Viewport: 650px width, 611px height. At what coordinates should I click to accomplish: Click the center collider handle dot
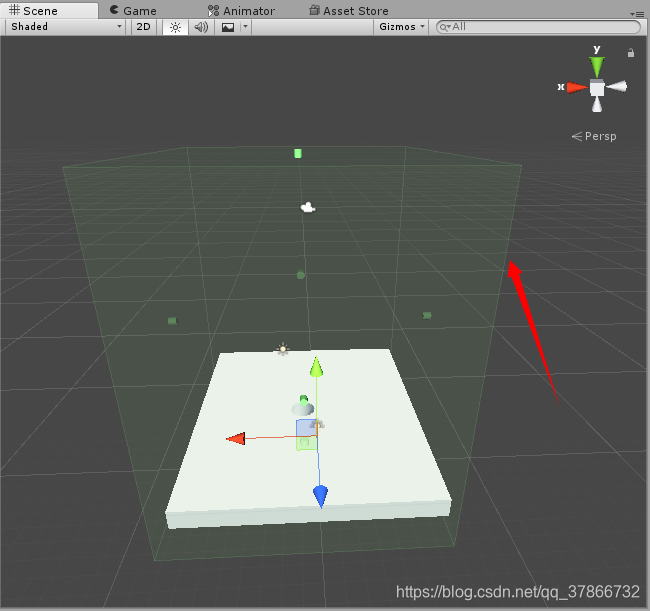(301, 274)
